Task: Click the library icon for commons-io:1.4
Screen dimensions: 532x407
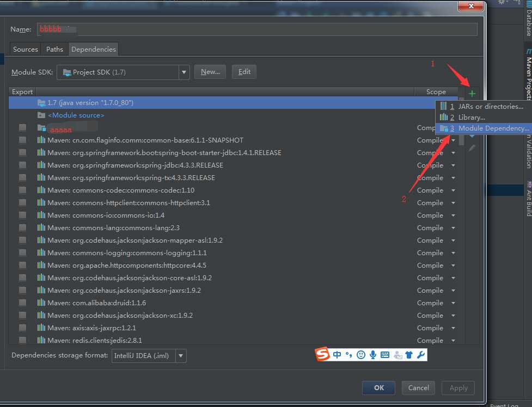Action: pos(41,215)
